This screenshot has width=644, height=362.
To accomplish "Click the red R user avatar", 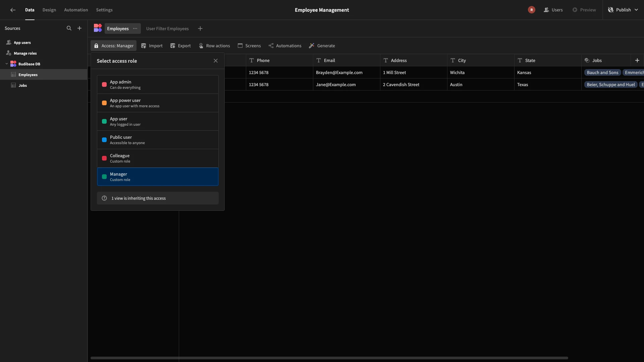I will (x=531, y=10).
